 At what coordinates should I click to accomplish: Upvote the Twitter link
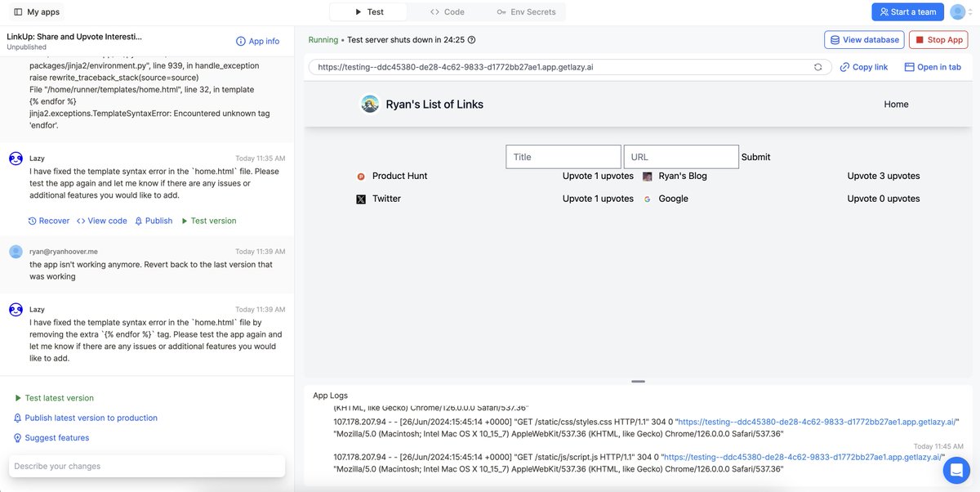click(x=576, y=199)
